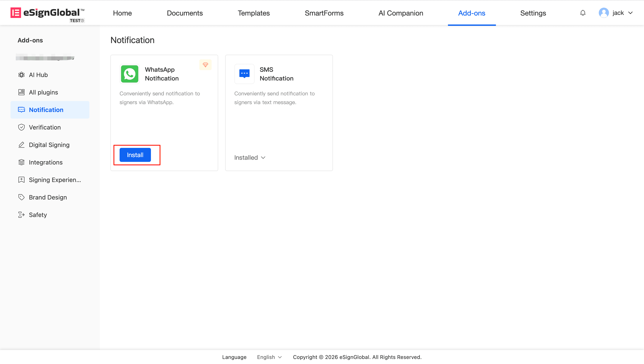Click the premium diamond badge icon
The height and width of the screenshot is (364, 644).
pos(205,65)
